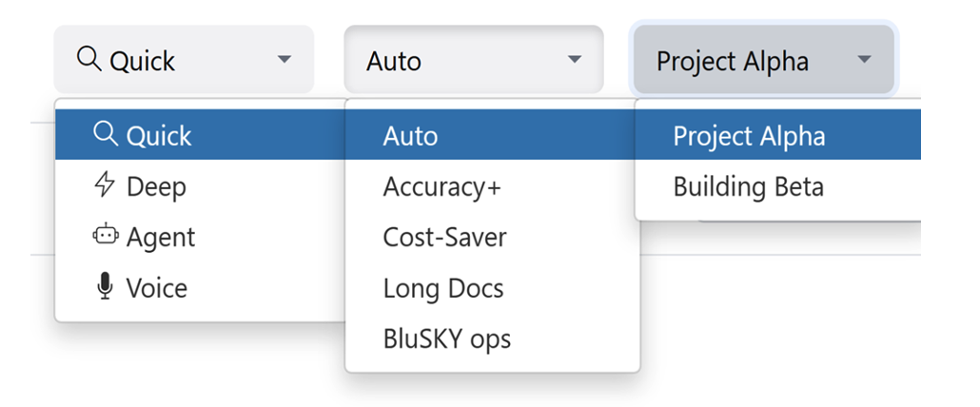The height and width of the screenshot is (407, 980).
Task: Toggle the Project Alpha dropdown arrow
Action: [864, 60]
